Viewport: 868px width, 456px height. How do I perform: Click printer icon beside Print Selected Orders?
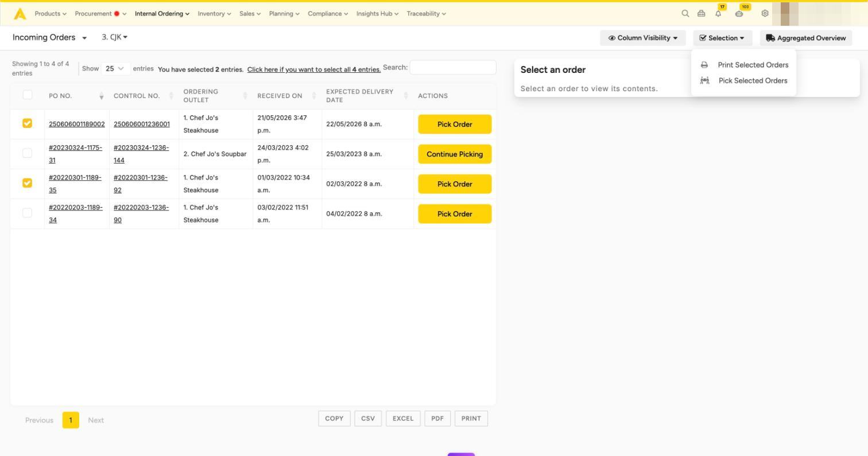[x=704, y=65]
